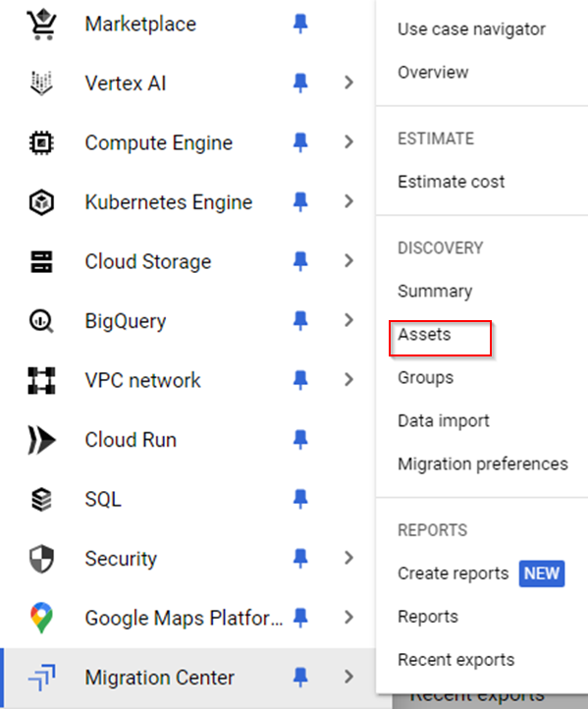The height and width of the screenshot is (709, 588).
Task: Click the Google Maps Platform pin icon
Action: point(41,618)
